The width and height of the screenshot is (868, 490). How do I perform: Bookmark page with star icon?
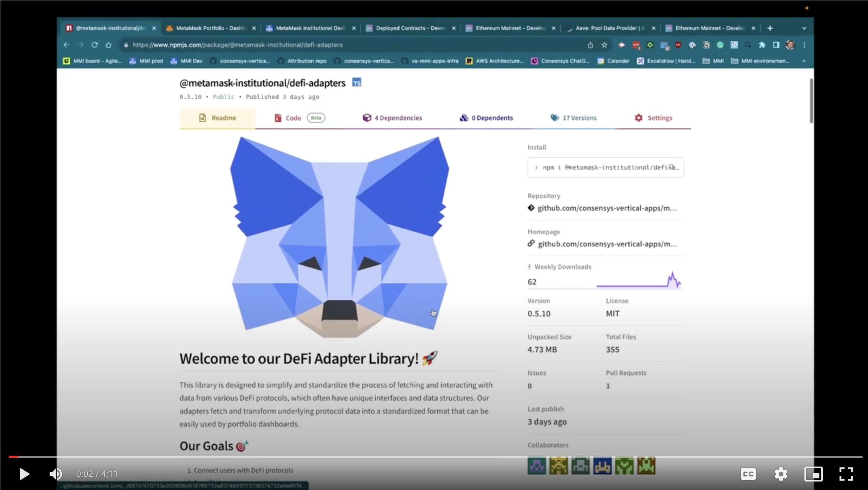pyautogui.click(x=604, y=45)
